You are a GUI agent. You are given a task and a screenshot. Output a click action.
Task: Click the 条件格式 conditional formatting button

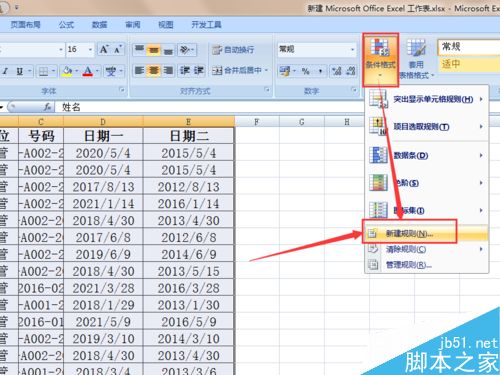point(380,59)
